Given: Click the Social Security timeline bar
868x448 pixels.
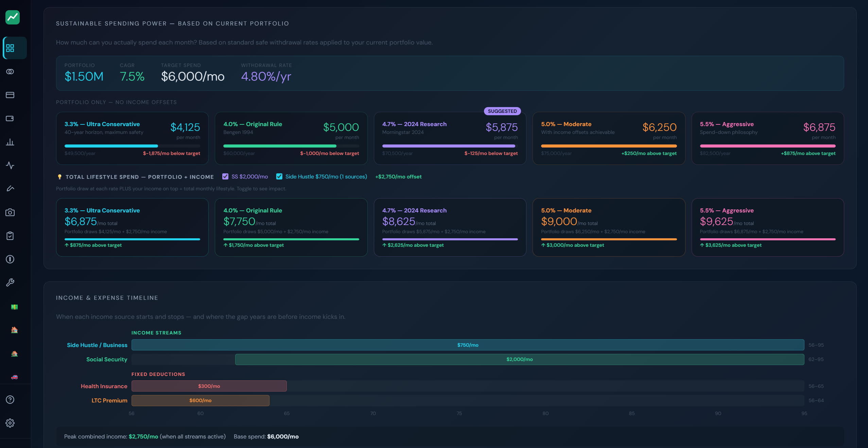Looking at the screenshot, I should 519,359.
